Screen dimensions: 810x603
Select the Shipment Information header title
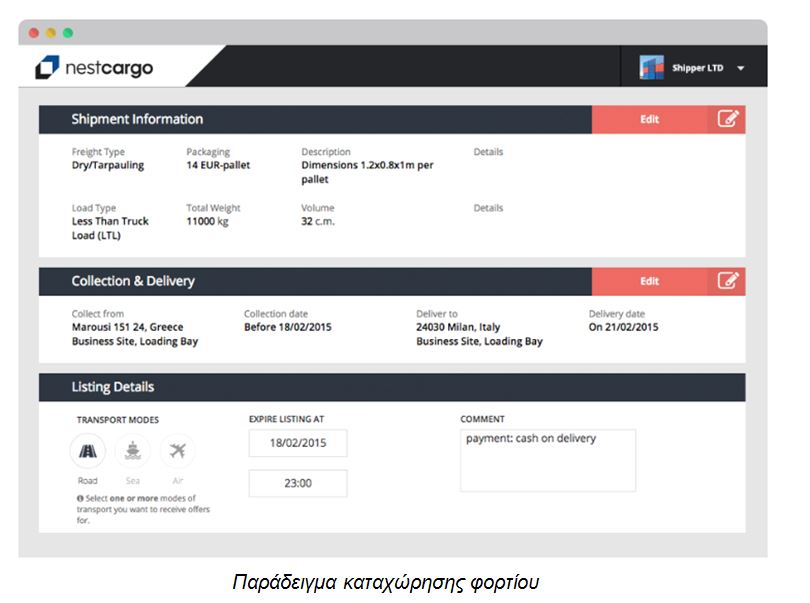[x=137, y=119]
